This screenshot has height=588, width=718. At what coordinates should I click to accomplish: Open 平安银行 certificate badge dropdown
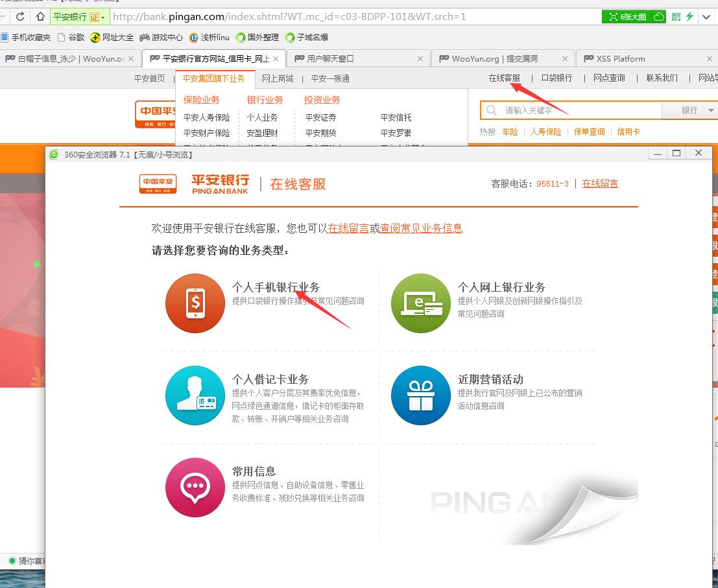(79, 17)
